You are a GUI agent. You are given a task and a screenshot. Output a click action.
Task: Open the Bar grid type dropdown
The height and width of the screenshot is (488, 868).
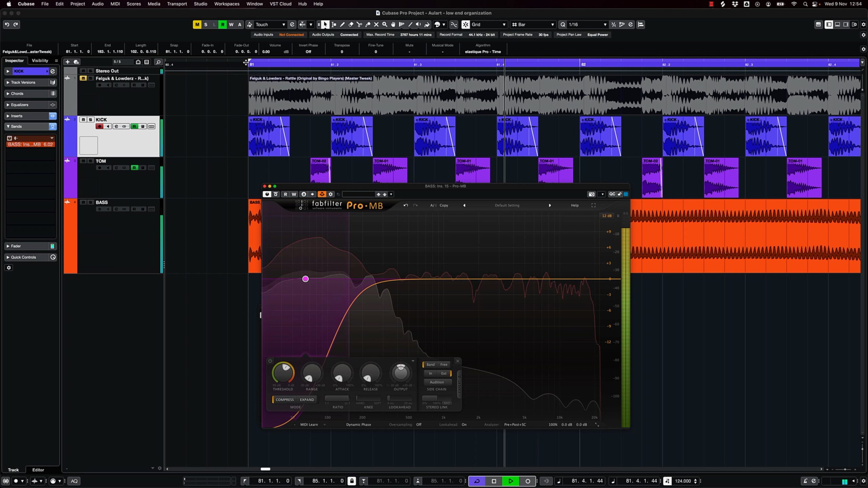[533, 24]
